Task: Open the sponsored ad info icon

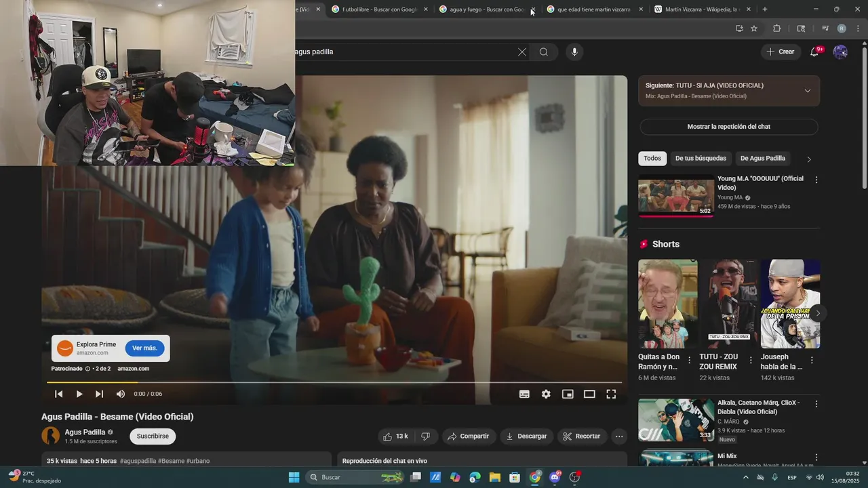Action: (x=87, y=369)
